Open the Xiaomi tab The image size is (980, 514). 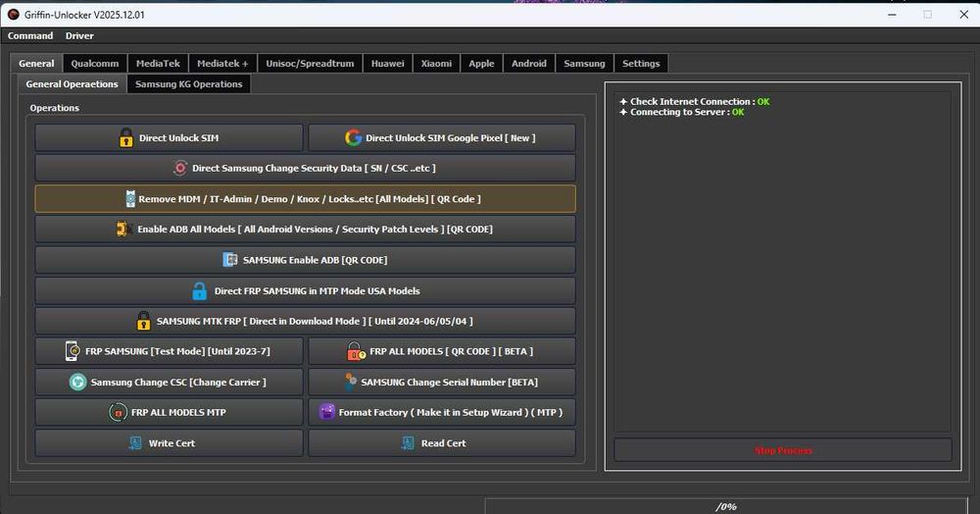[x=436, y=63]
